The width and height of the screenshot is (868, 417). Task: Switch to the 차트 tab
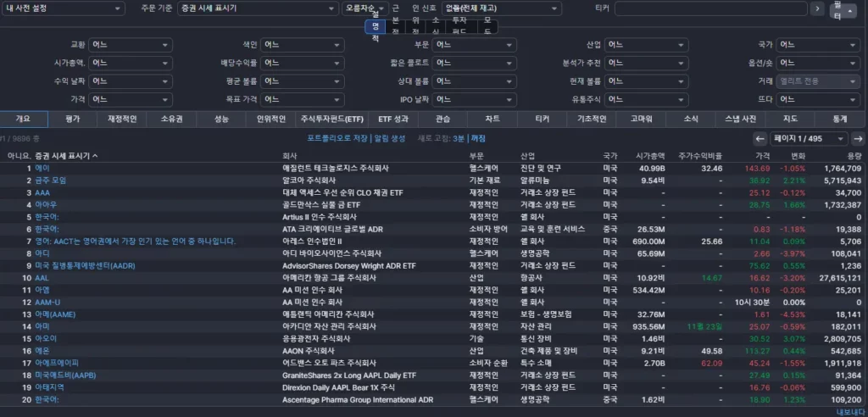pos(492,119)
